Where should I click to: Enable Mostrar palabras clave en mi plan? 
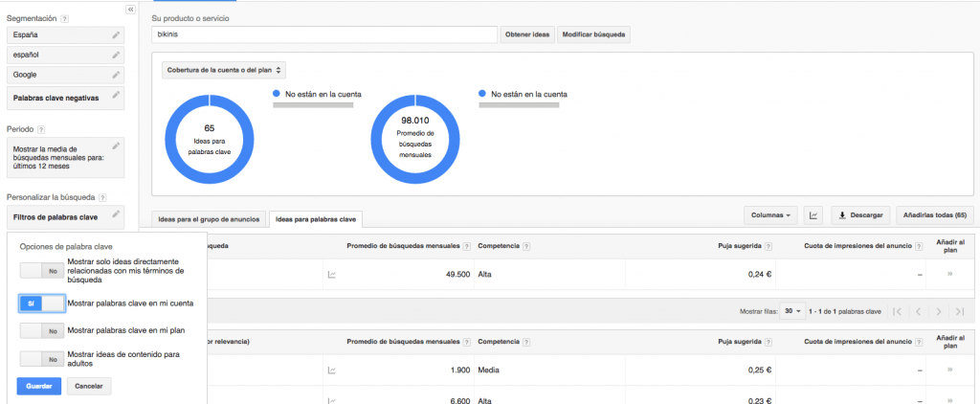tap(42, 330)
